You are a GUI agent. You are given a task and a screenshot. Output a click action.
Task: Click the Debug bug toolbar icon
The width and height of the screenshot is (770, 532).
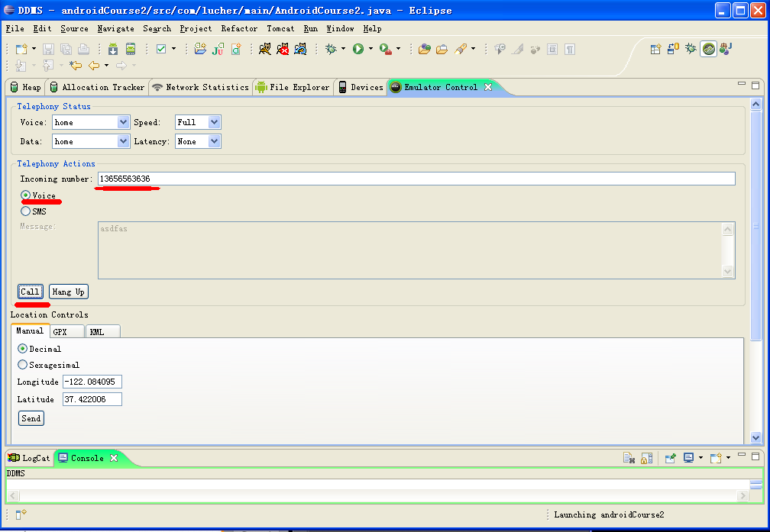point(331,49)
